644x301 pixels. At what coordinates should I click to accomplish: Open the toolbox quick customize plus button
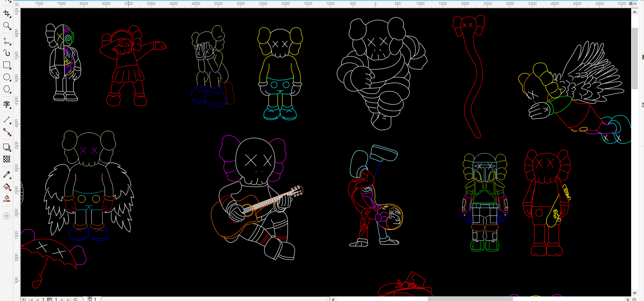coord(7,216)
